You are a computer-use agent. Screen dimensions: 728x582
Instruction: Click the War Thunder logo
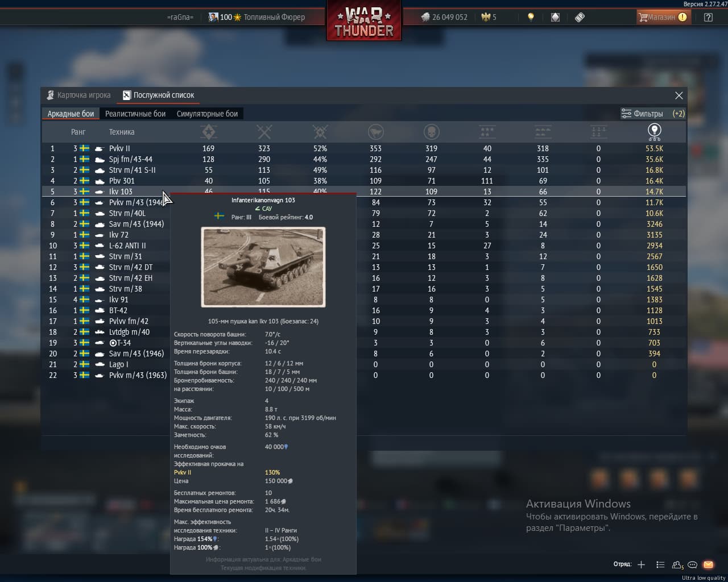click(x=364, y=21)
